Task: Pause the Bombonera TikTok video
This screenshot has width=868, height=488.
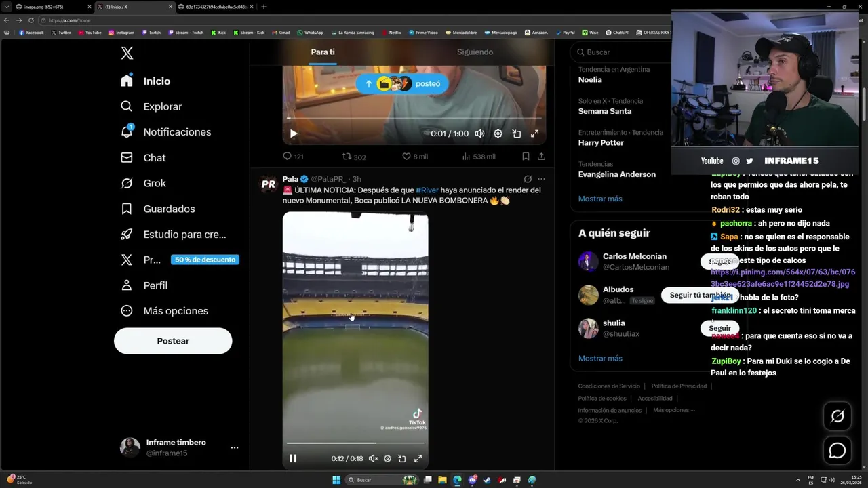Action: coord(293,459)
